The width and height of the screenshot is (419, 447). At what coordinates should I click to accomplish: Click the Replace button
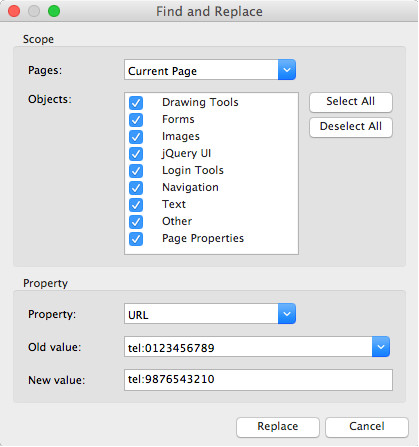278,427
